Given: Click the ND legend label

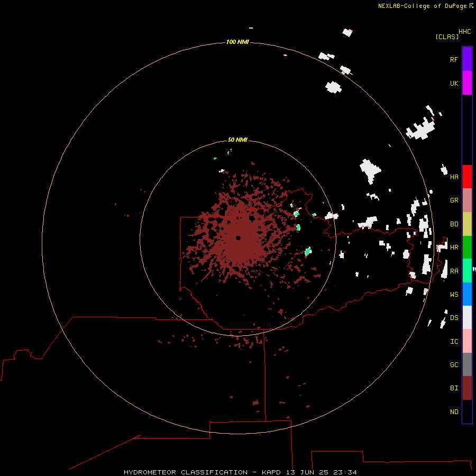Looking at the screenshot, I should click(x=454, y=412).
